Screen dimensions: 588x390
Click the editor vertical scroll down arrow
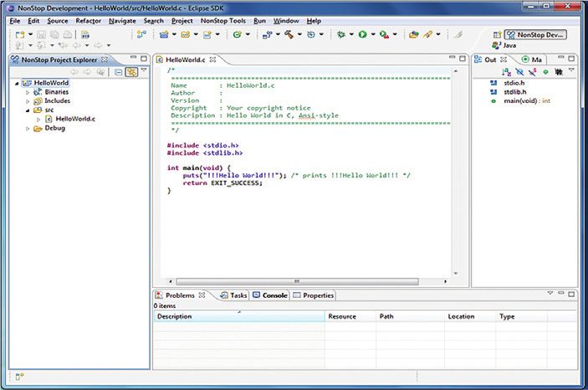click(456, 274)
